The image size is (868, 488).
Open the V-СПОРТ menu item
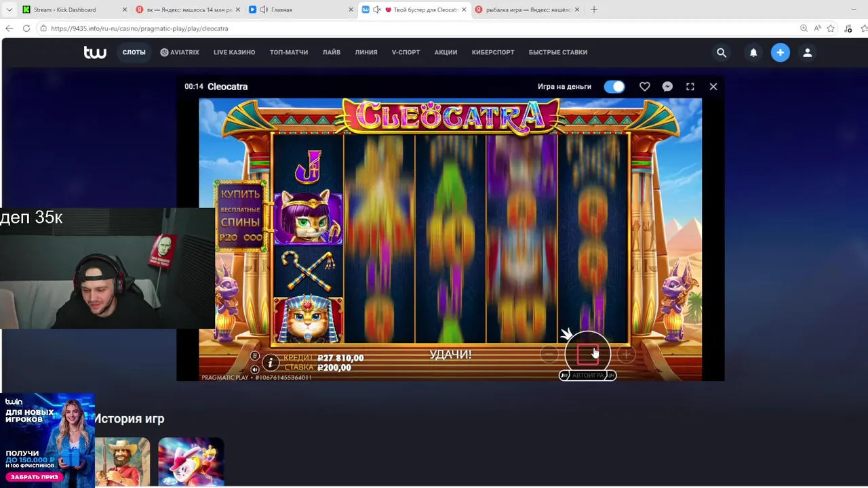pyautogui.click(x=406, y=52)
